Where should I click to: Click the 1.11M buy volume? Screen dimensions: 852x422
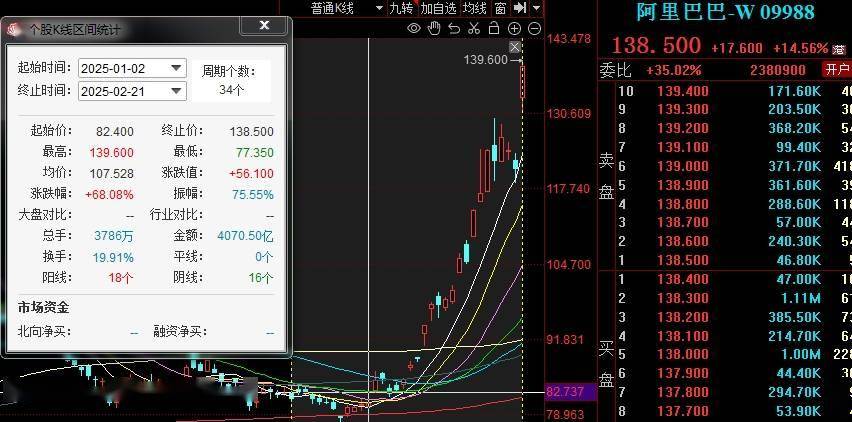coord(799,298)
